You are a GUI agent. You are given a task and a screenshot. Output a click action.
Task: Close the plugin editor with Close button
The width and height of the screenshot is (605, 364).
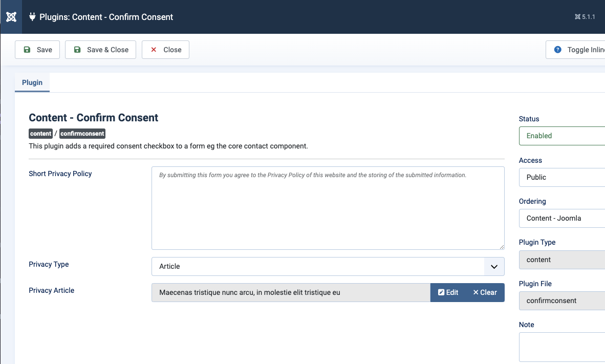[x=165, y=50]
